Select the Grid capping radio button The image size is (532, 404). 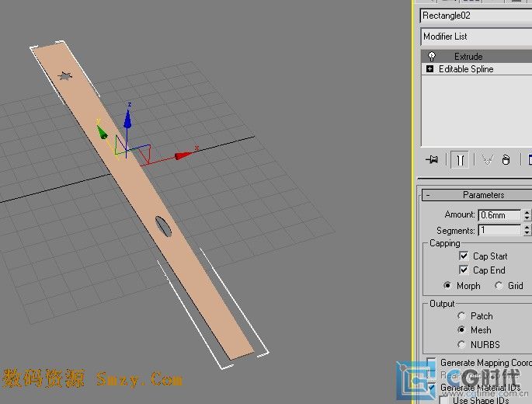[x=499, y=286]
